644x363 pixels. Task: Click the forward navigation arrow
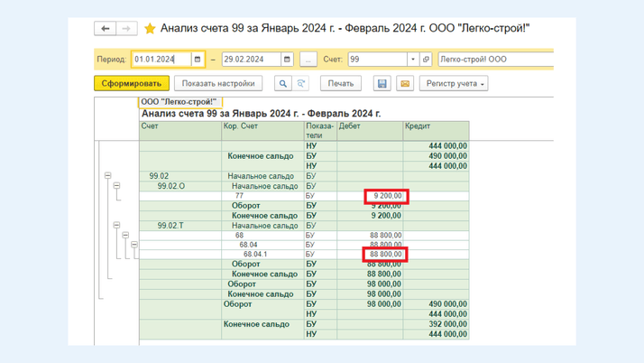pos(126,29)
